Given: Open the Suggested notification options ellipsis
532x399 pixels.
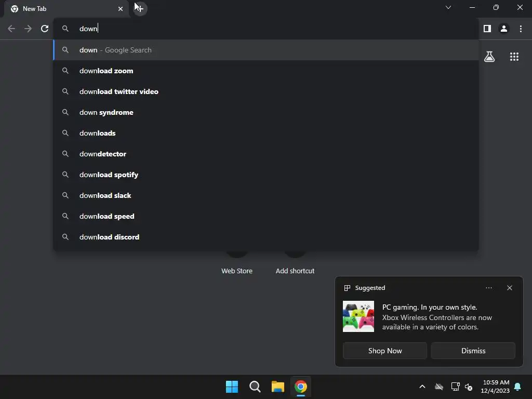Looking at the screenshot, I should (x=488, y=288).
